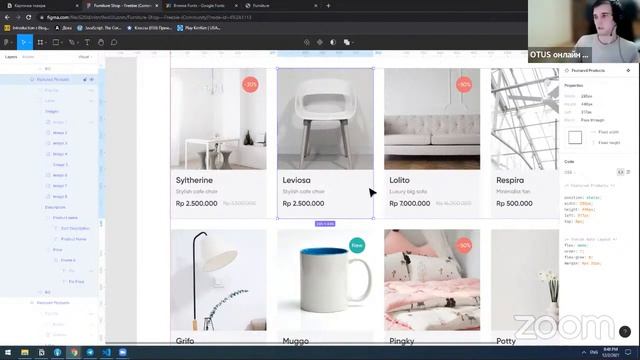Switch to the Furniture browser tab
The width and height of the screenshot is (640, 360).
click(281, 6)
